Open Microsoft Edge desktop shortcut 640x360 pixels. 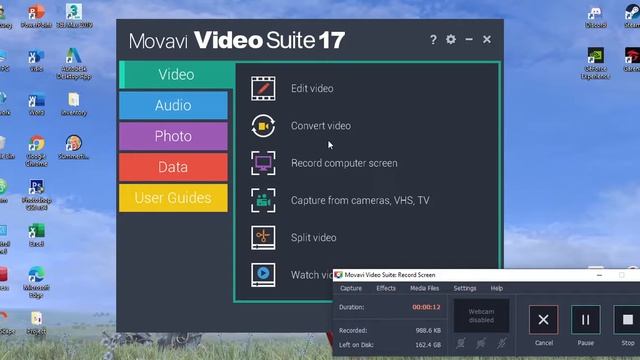(x=36, y=282)
